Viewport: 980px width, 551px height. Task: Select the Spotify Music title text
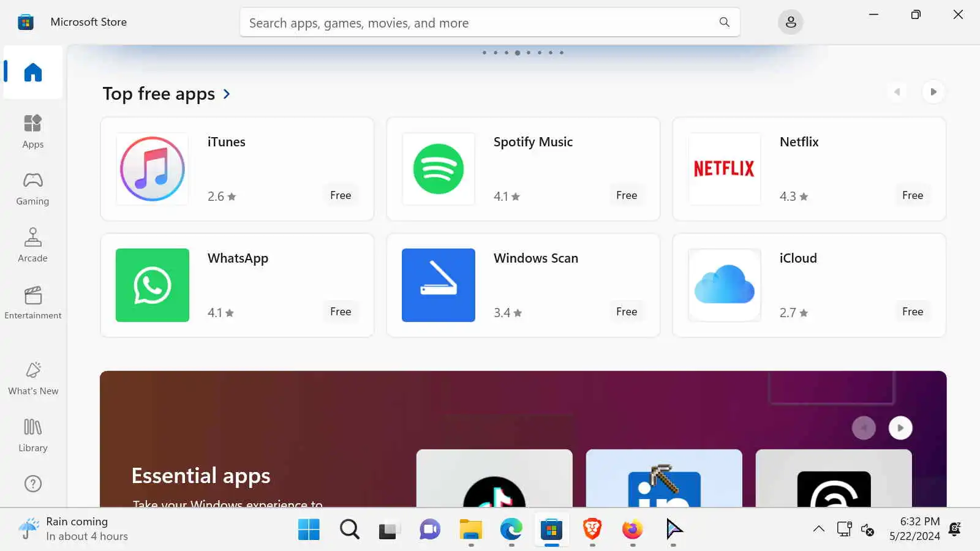pyautogui.click(x=533, y=142)
